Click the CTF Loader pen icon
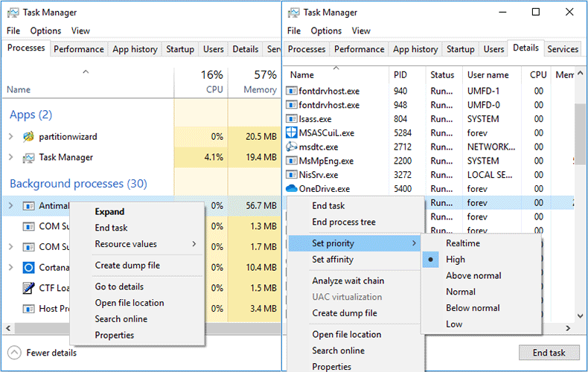This screenshot has height=372, width=588. click(28, 288)
